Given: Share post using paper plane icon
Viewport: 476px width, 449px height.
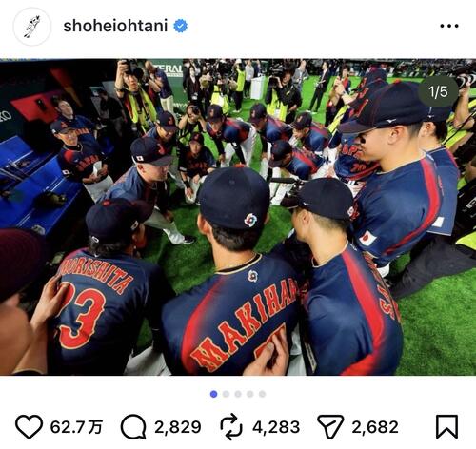Looking at the screenshot, I should [330, 427].
